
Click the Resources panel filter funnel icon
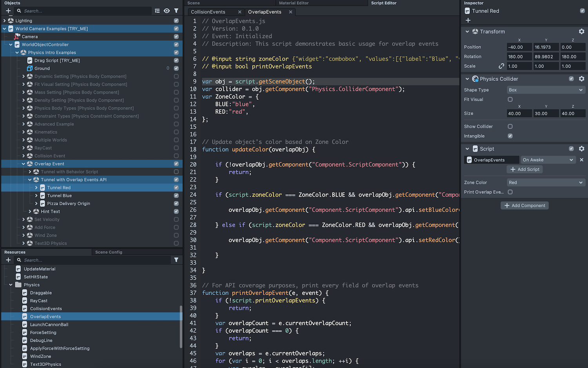tap(176, 260)
